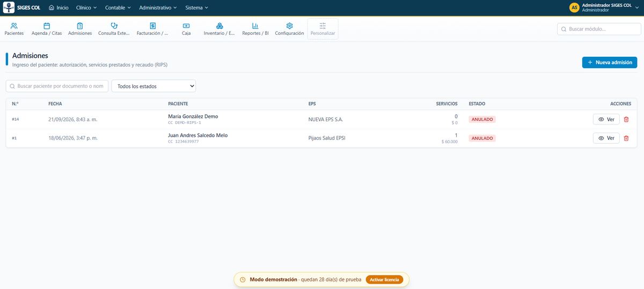Click Activar licencia in the demo banner
The height and width of the screenshot is (289, 644).
coord(384,279)
